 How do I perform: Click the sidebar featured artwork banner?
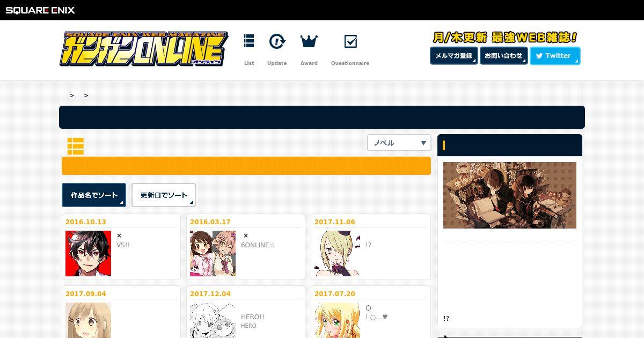510,195
